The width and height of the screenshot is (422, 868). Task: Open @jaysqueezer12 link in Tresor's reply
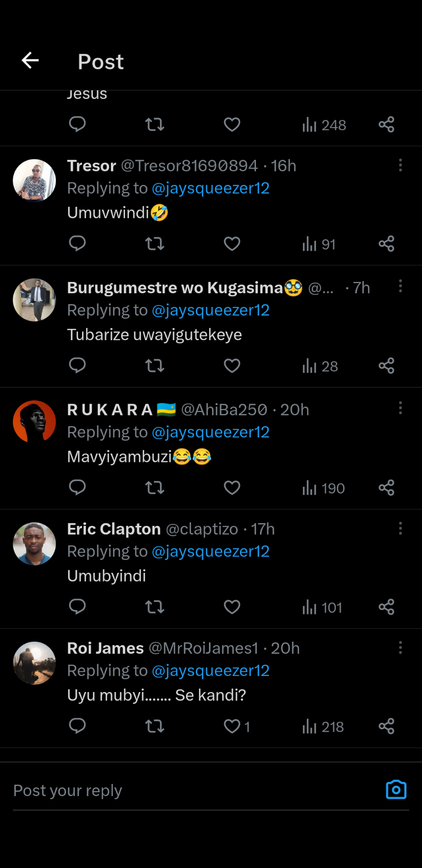211,188
